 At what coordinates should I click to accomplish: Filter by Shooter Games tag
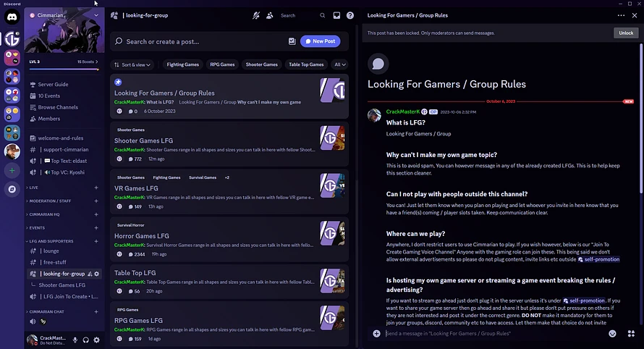coord(262,64)
